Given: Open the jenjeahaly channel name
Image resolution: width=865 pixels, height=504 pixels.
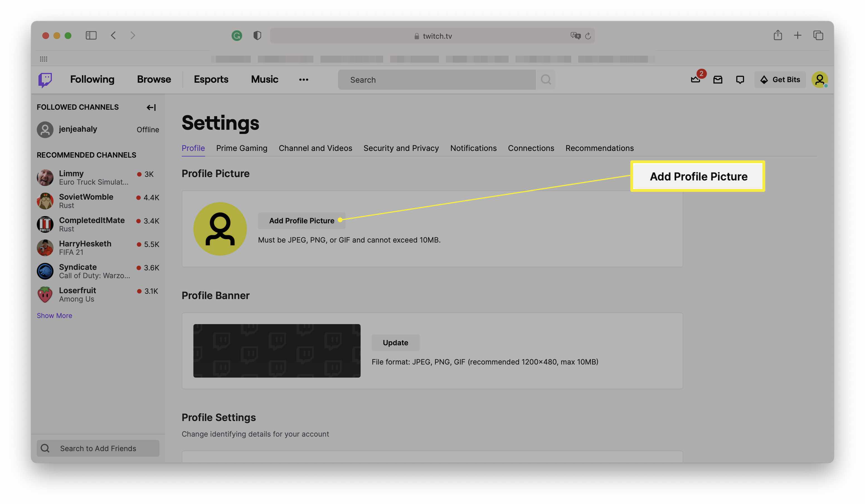Looking at the screenshot, I should (x=77, y=129).
